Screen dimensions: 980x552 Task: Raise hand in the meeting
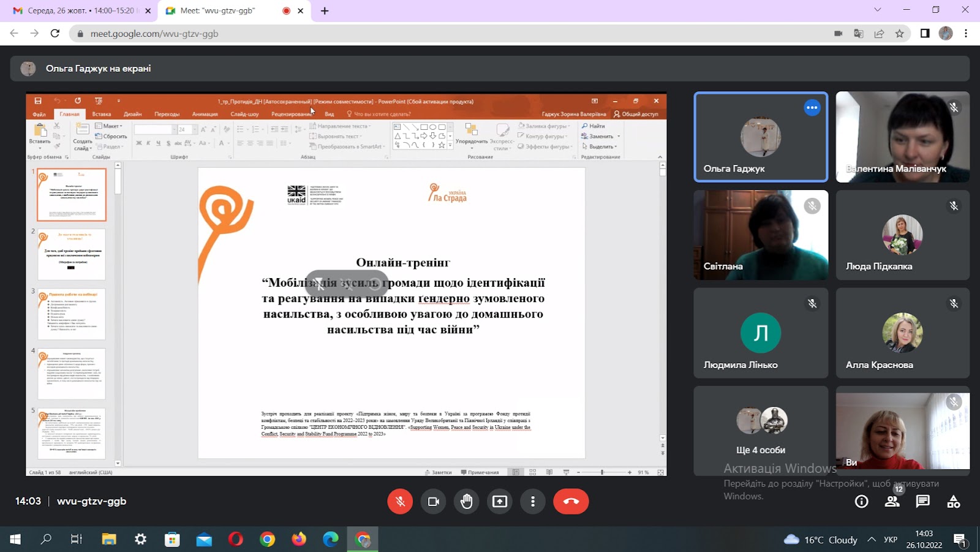tap(467, 501)
